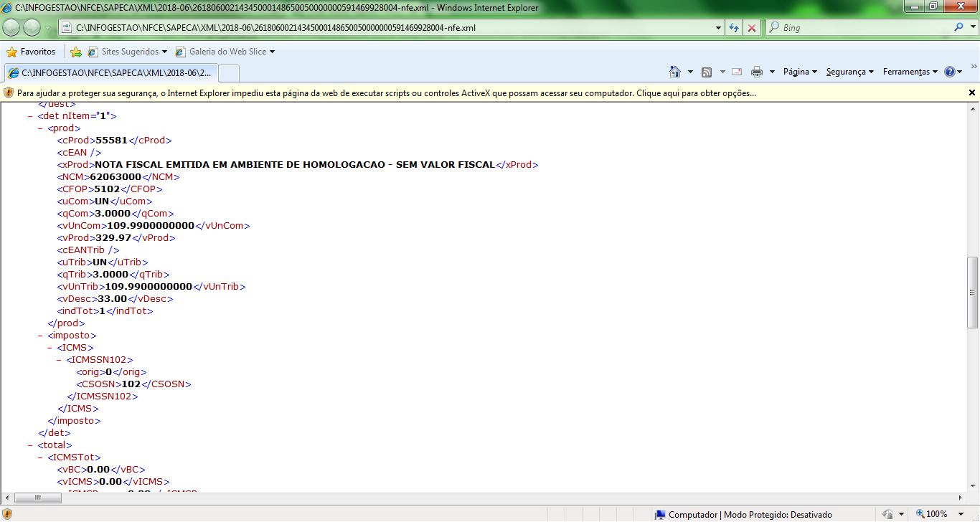Screen dimensions: 980x522
Task: Open Galeria do Web Slice link
Action: coord(225,52)
